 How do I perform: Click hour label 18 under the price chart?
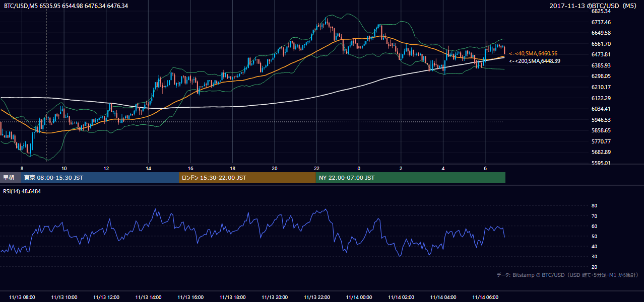(232, 168)
